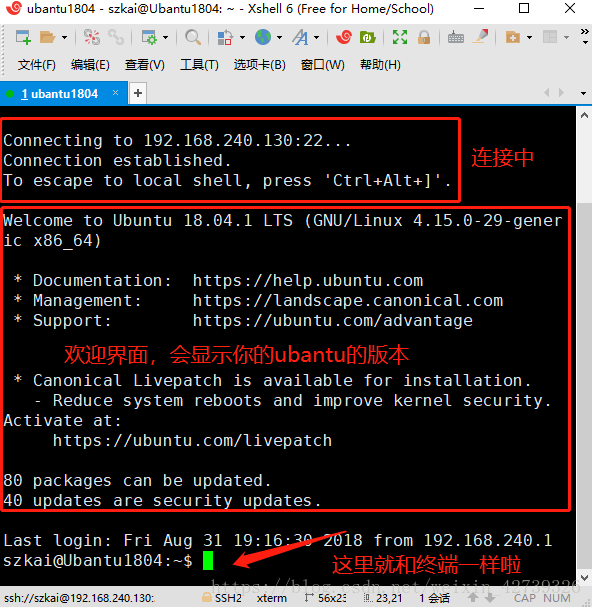This screenshot has height=607, width=592.
Task: Expand the toolbar overflow chevron
Action: (x=585, y=36)
